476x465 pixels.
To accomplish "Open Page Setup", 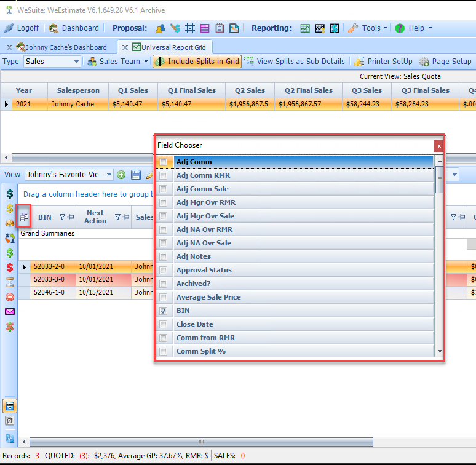I will [445, 62].
